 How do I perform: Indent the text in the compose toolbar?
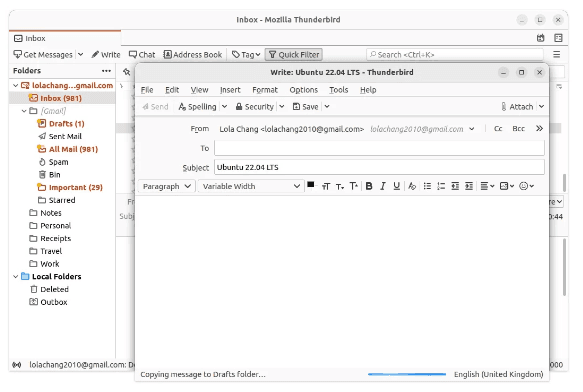click(x=469, y=186)
